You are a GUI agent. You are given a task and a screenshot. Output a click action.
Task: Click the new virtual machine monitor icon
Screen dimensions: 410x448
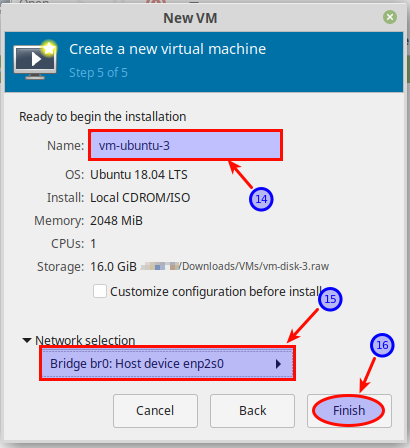tap(35, 60)
